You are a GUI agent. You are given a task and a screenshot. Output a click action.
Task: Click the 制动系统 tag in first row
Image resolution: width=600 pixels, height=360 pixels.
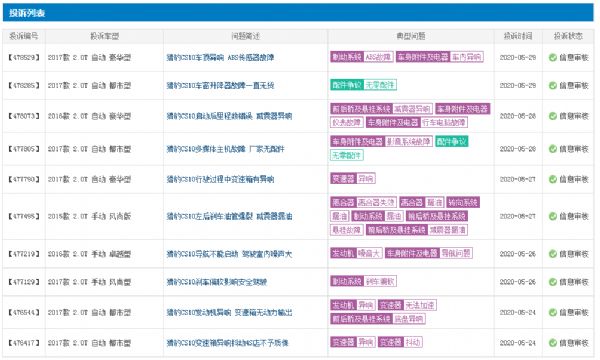pyautogui.click(x=347, y=57)
